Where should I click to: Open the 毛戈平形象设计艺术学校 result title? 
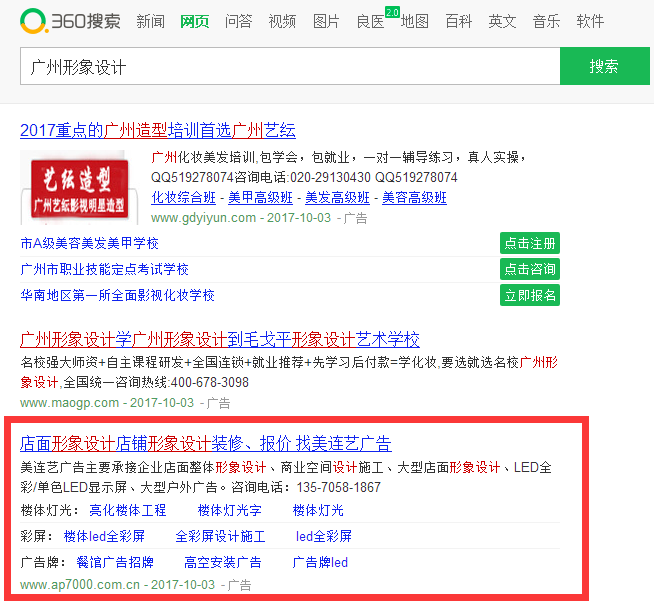[220, 339]
